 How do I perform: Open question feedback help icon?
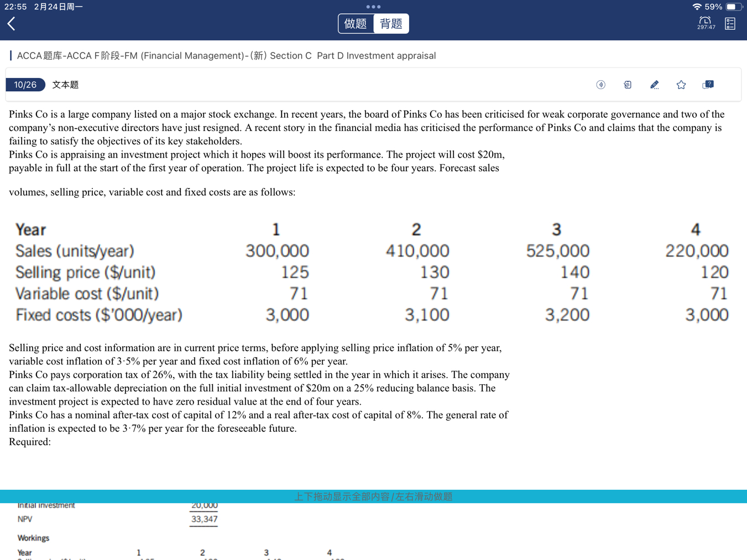[708, 85]
